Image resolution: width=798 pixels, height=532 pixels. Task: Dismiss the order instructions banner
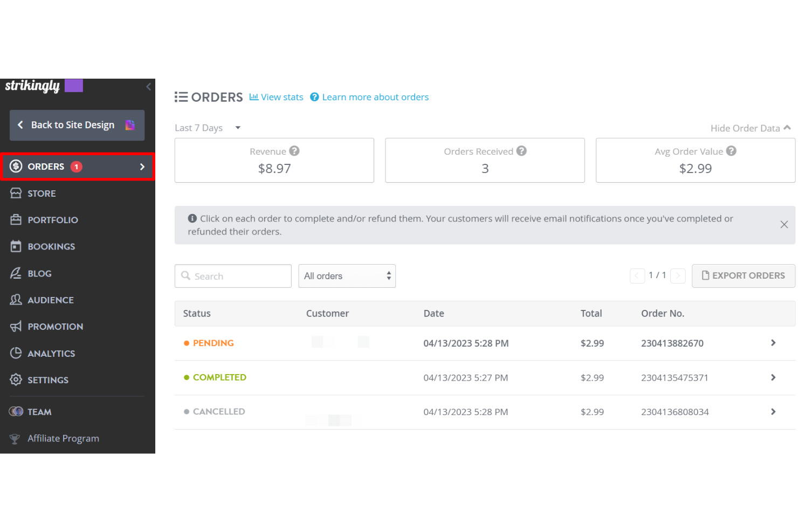[x=784, y=224]
